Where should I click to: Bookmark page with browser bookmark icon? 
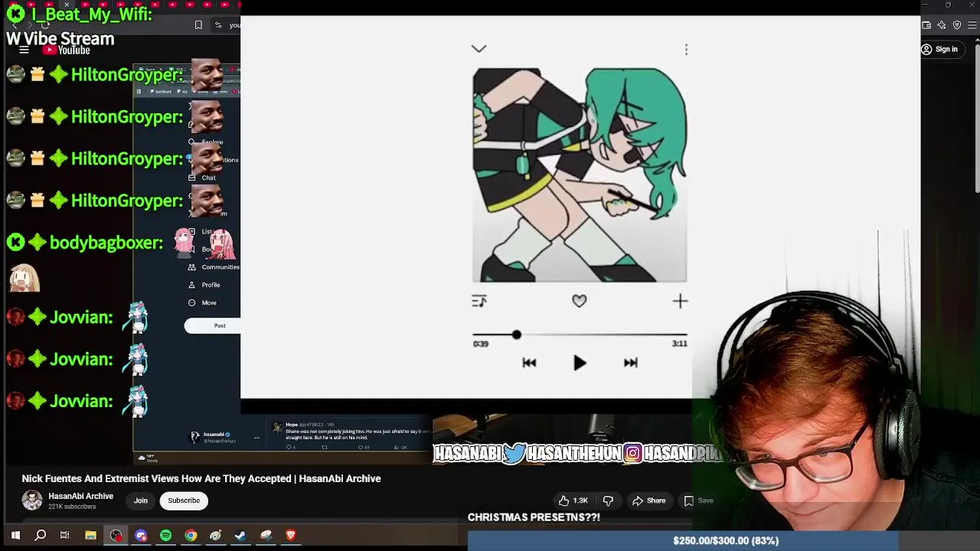pyautogui.click(x=198, y=25)
